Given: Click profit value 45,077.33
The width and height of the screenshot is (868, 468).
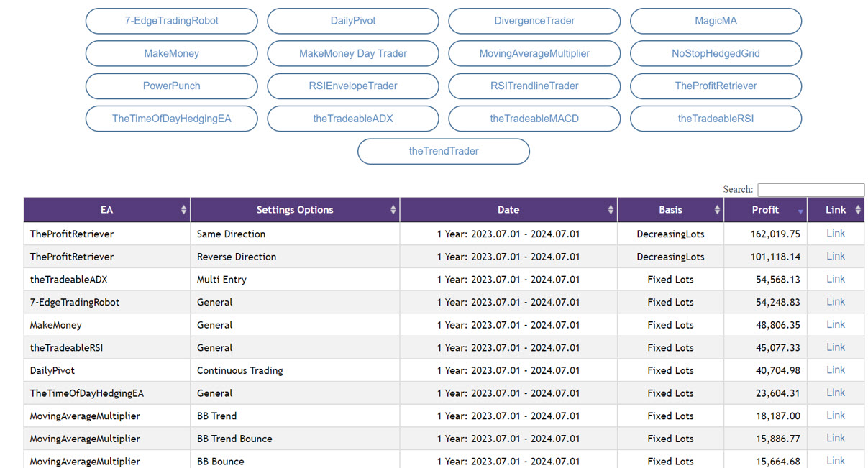Looking at the screenshot, I should pos(778,348).
